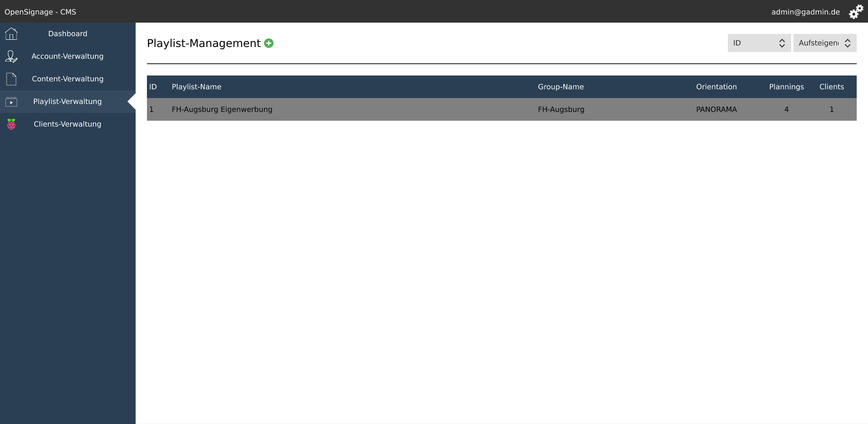Image resolution: width=868 pixels, height=424 pixels.
Task: Click the Plannings column header
Action: click(786, 87)
